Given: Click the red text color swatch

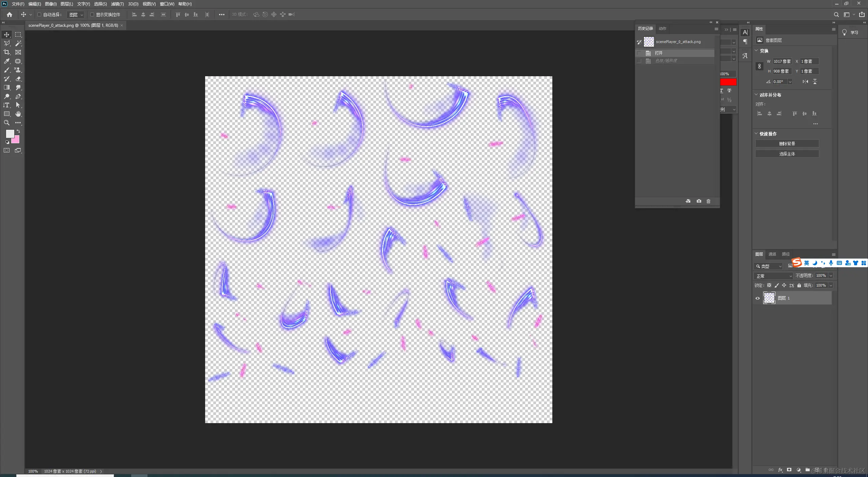Looking at the screenshot, I should pos(728,82).
